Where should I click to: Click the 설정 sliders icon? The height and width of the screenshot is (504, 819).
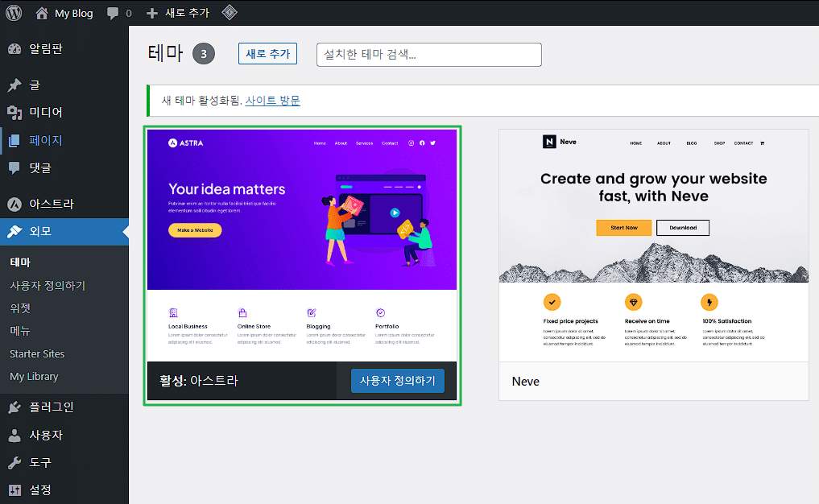click(x=14, y=490)
